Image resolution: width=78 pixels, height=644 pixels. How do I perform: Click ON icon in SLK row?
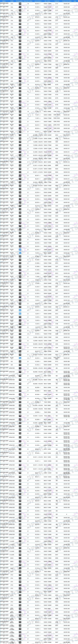click(20, 365)
